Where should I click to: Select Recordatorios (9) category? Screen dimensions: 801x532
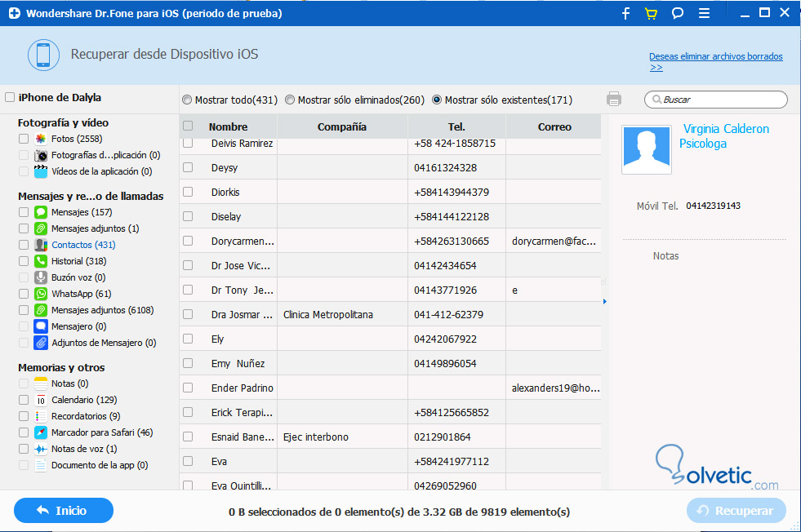click(x=86, y=417)
